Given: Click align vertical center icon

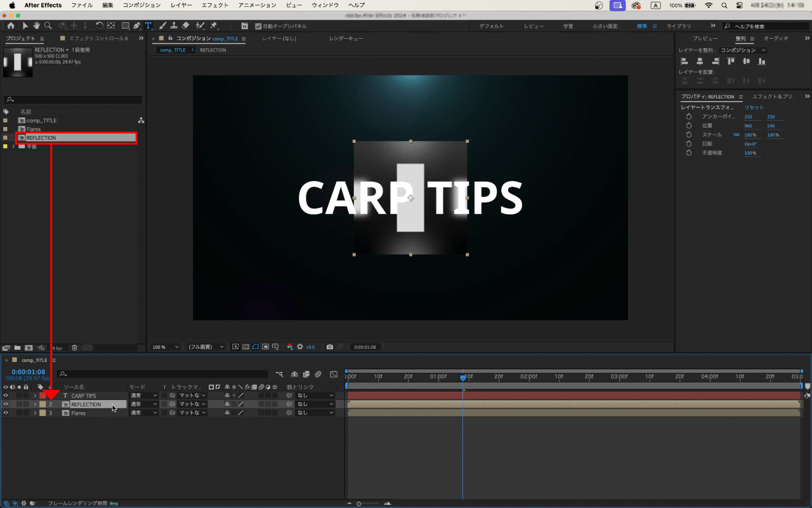Looking at the screenshot, I should [x=746, y=61].
